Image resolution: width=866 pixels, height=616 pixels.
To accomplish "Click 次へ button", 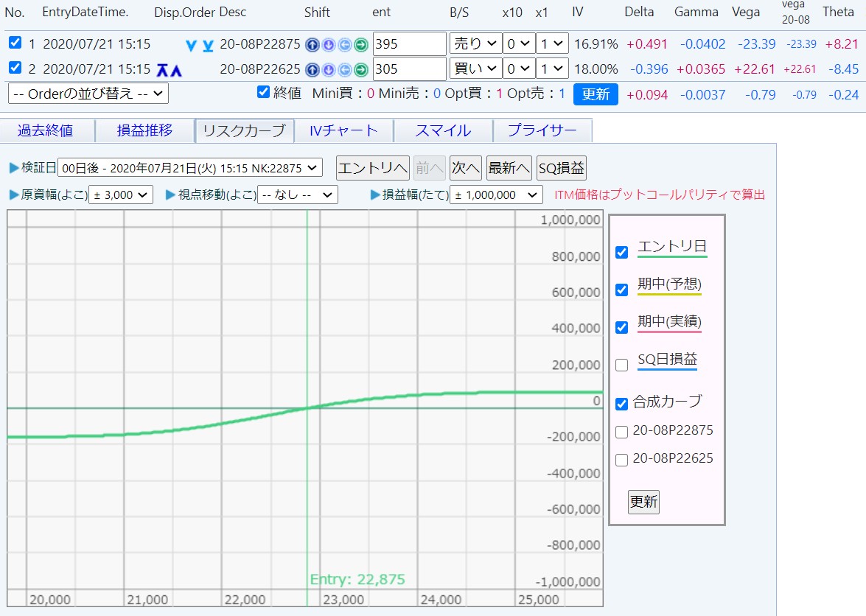I will click(466, 168).
